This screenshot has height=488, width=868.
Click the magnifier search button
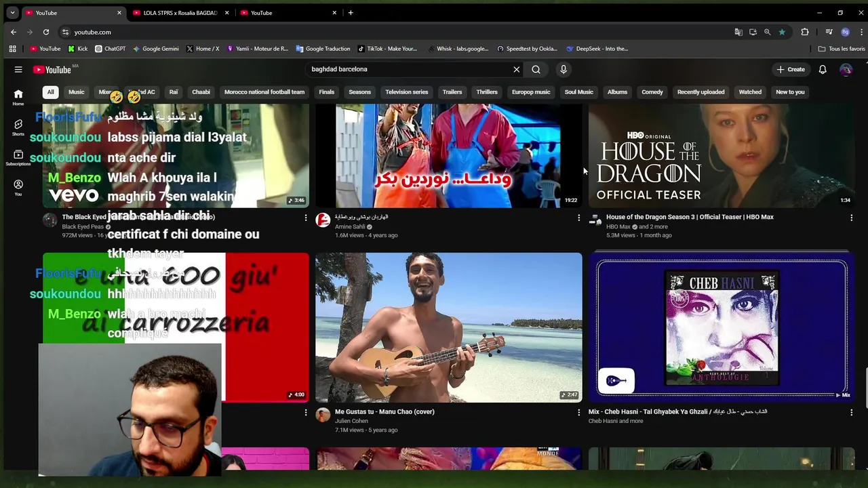pyautogui.click(x=536, y=69)
